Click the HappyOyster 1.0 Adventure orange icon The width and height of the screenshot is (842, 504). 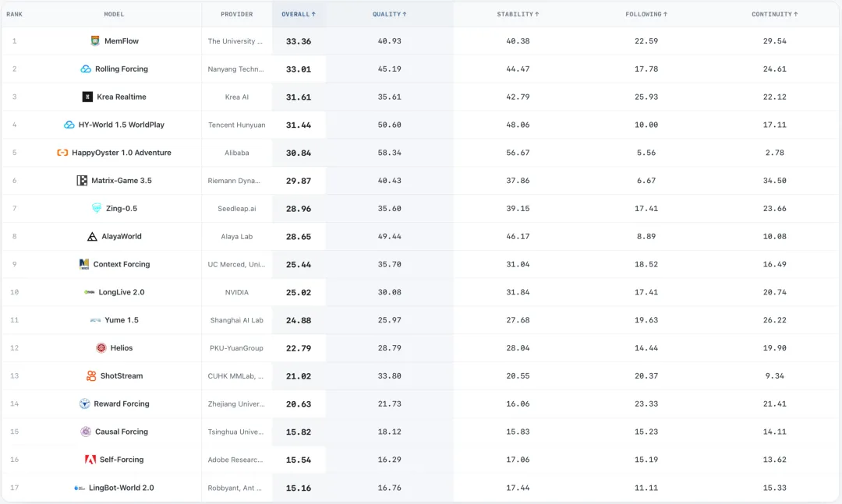(x=62, y=153)
